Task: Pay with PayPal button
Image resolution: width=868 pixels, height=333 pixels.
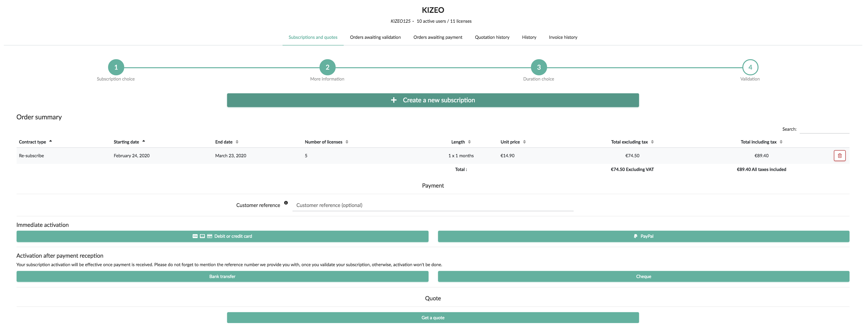Action: point(643,236)
